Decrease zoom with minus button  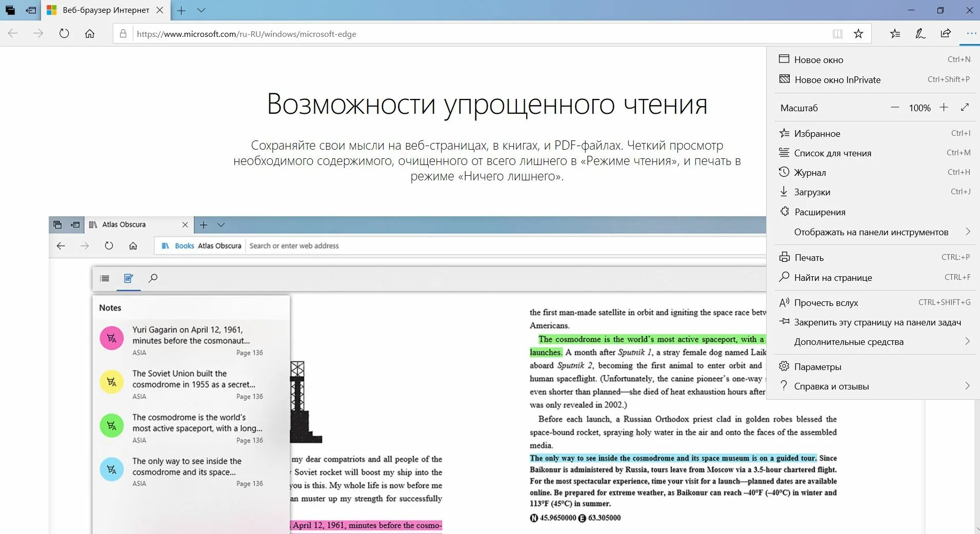coord(895,108)
